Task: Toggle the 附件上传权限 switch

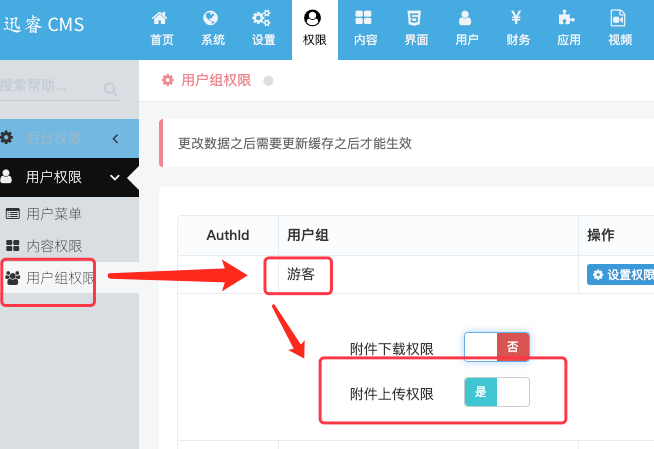Action: [x=497, y=392]
